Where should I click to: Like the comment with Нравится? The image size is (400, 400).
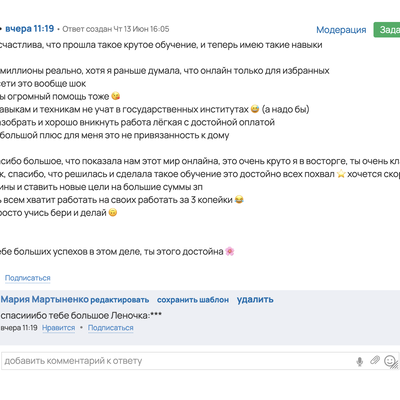(59, 328)
